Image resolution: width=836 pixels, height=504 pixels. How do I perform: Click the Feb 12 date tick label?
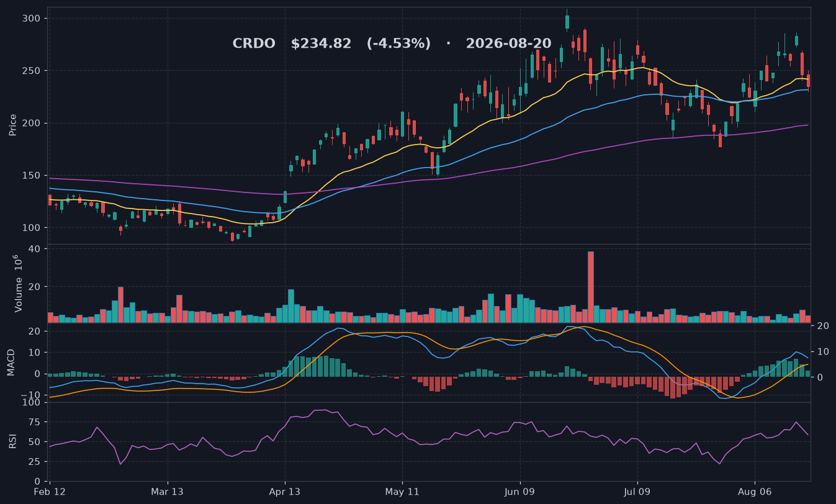pos(50,492)
